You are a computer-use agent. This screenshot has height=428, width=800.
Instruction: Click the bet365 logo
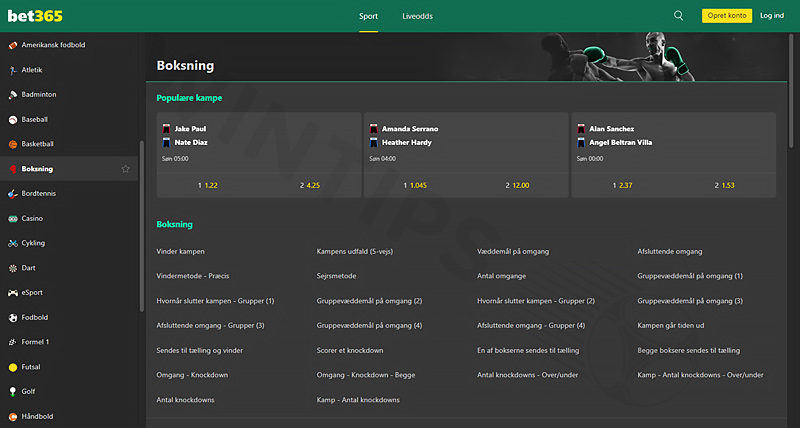(35, 16)
